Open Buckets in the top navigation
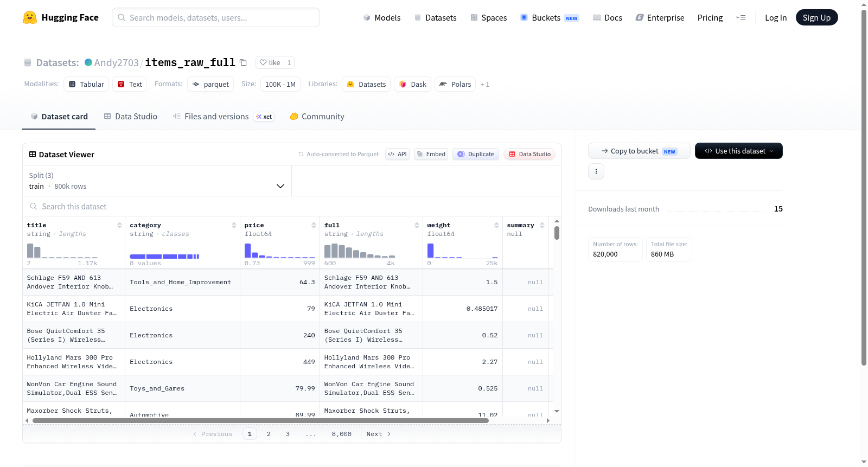Viewport: 868px width, 467px height. (550, 17)
